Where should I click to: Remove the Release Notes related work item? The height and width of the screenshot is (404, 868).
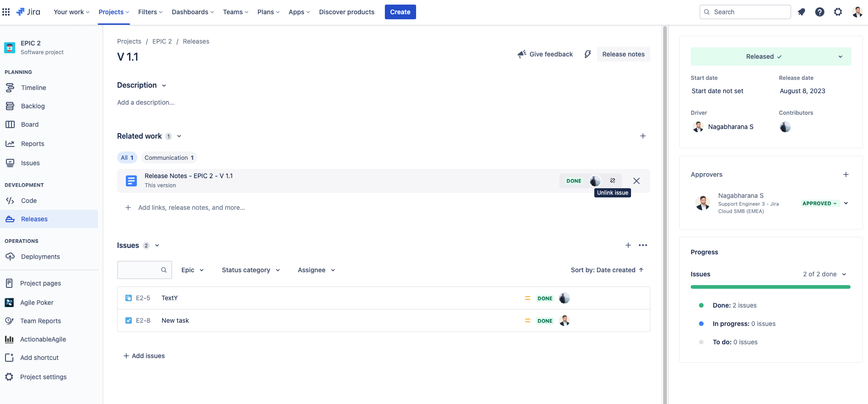[637, 181]
